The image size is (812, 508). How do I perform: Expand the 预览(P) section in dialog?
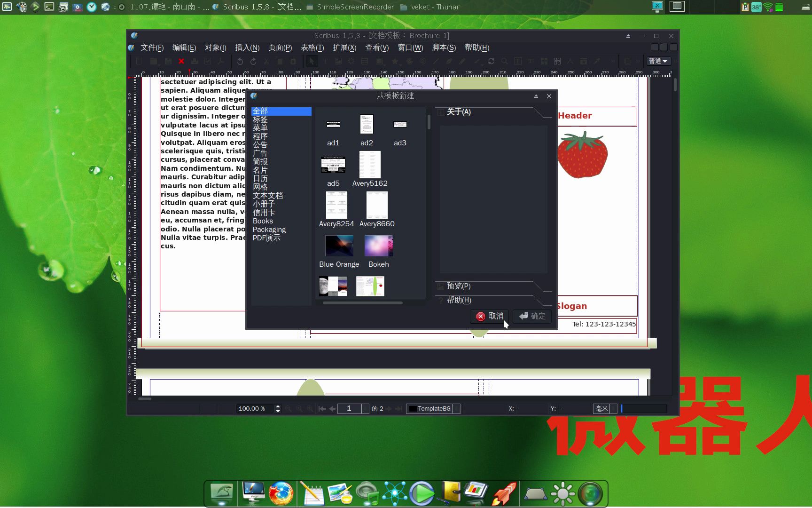pos(493,286)
